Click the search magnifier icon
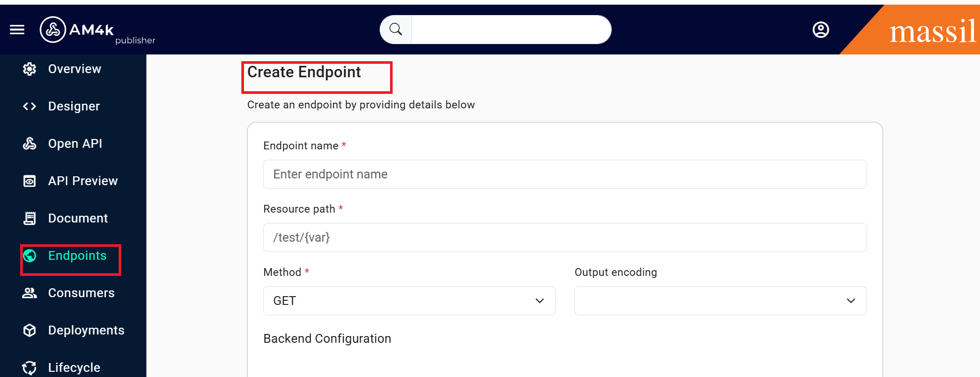980x377 pixels. (396, 30)
